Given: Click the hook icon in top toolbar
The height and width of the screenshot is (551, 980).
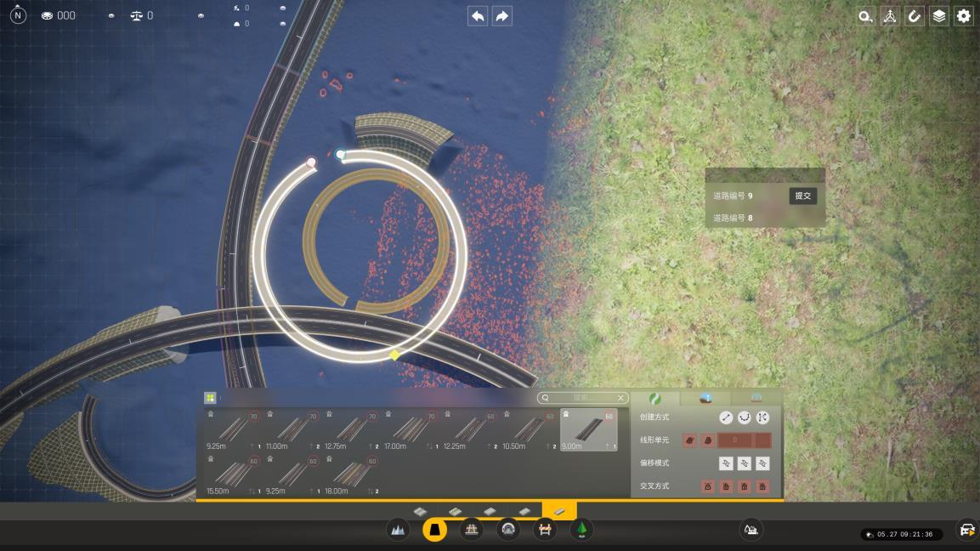Looking at the screenshot, I should coord(914,16).
